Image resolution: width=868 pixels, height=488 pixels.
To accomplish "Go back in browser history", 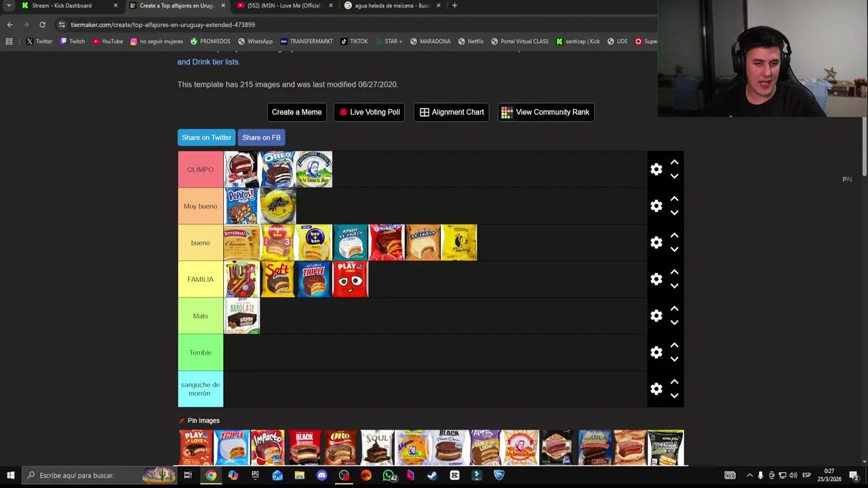I will 9,24.
